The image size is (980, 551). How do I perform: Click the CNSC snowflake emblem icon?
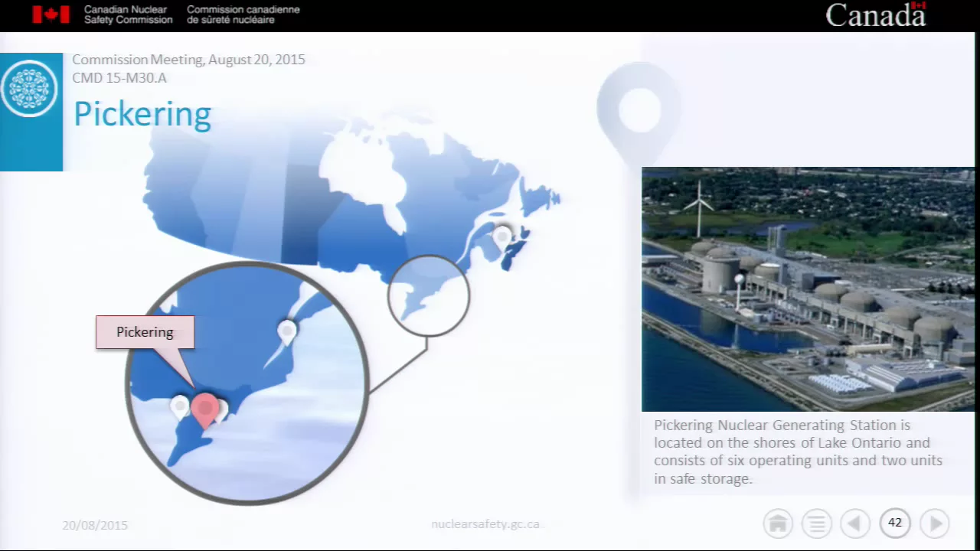(30, 89)
